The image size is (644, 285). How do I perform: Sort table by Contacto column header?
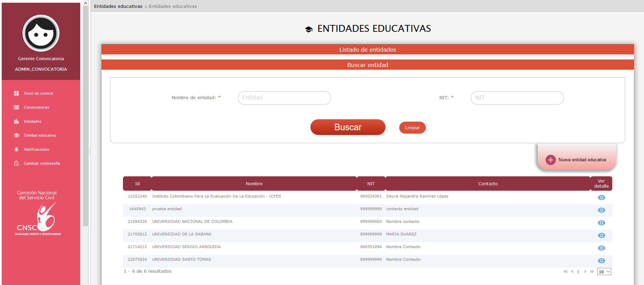click(x=488, y=184)
